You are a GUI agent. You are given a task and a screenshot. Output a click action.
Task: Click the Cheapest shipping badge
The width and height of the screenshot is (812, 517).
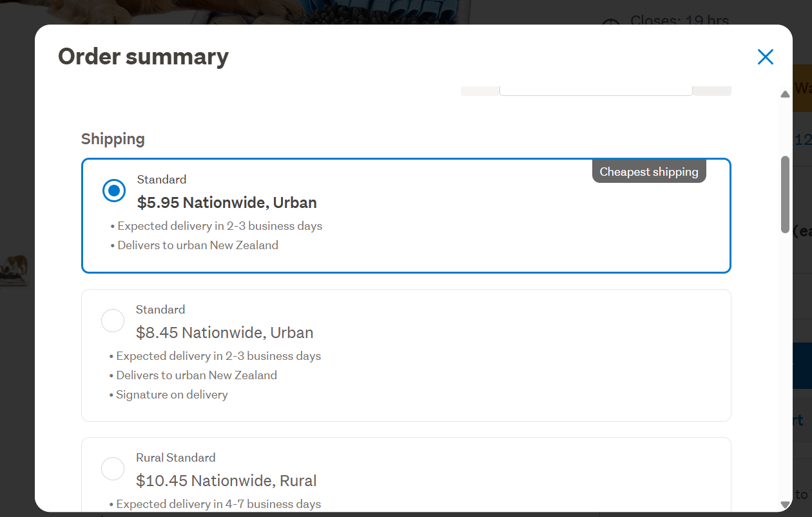pos(649,172)
